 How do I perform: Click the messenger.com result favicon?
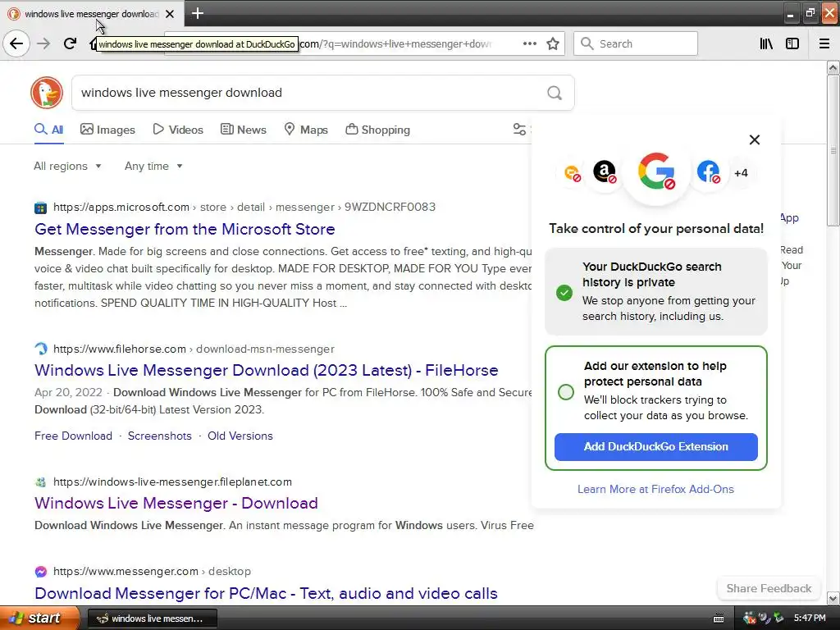pos(41,572)
